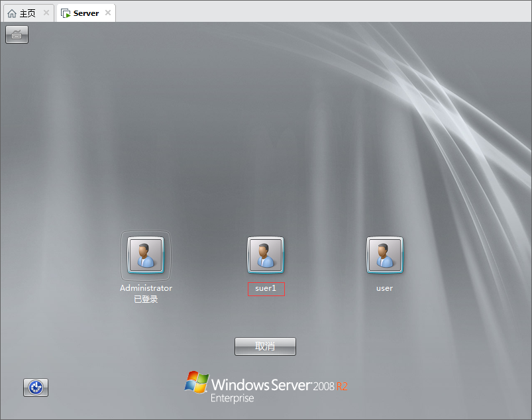Click the Administrator name label
Viewport: 532px width, 420px height.
(146, 288)
